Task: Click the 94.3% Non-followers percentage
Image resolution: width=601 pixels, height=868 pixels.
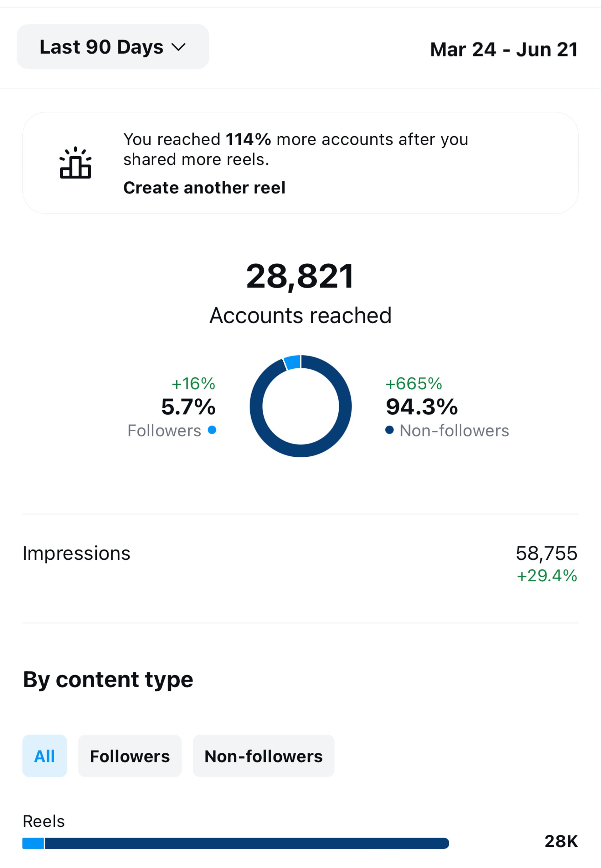Action: coord(422,407)
